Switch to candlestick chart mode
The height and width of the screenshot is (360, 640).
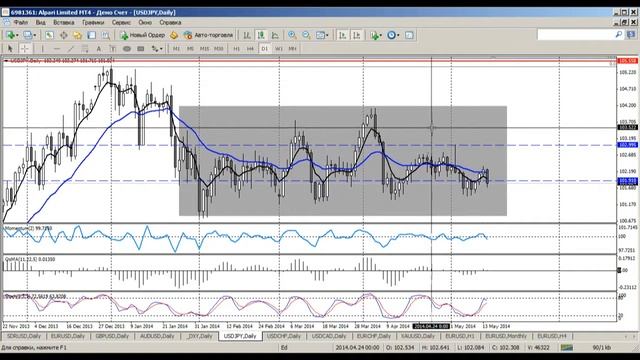pyautogui.click(x=261, y=36)
